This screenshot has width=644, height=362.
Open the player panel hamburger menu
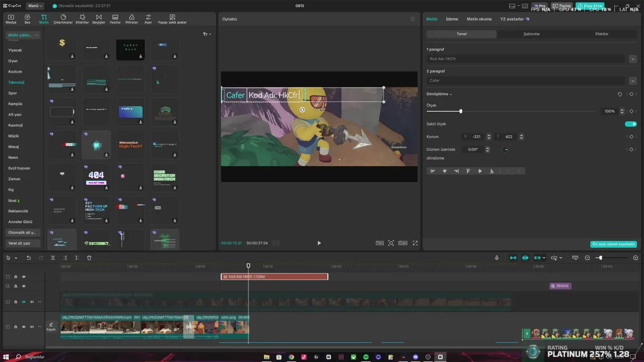click(x=413, y=19)
